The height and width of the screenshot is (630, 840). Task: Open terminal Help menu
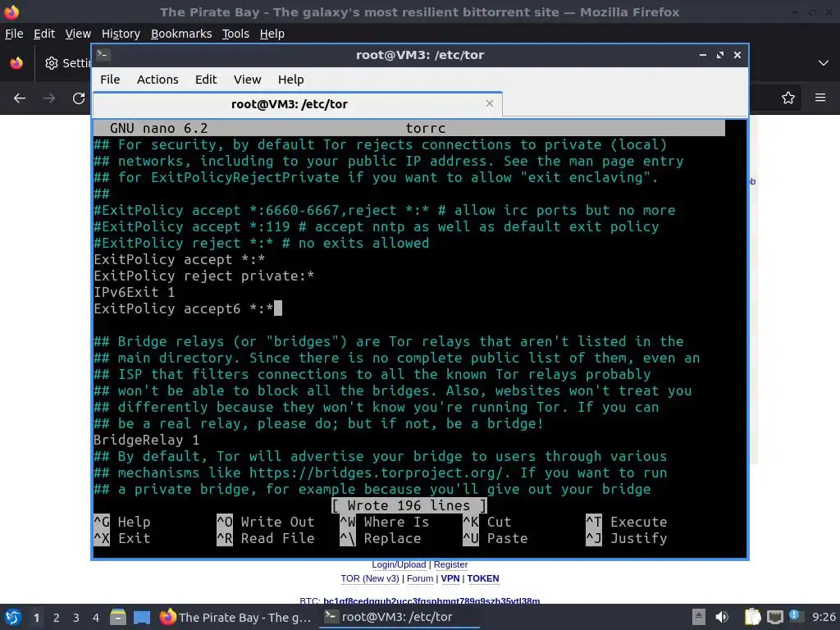click(291, 80)
